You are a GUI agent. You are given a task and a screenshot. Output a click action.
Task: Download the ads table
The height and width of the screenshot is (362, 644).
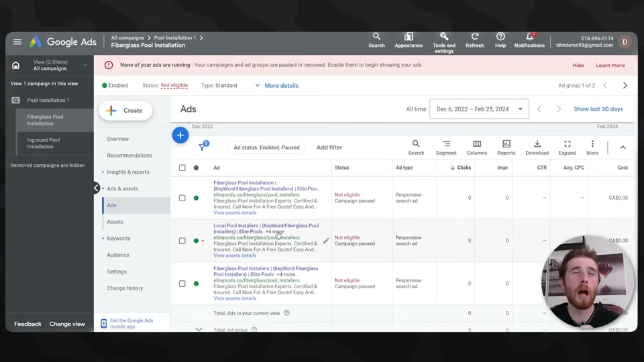pos(537,147)
